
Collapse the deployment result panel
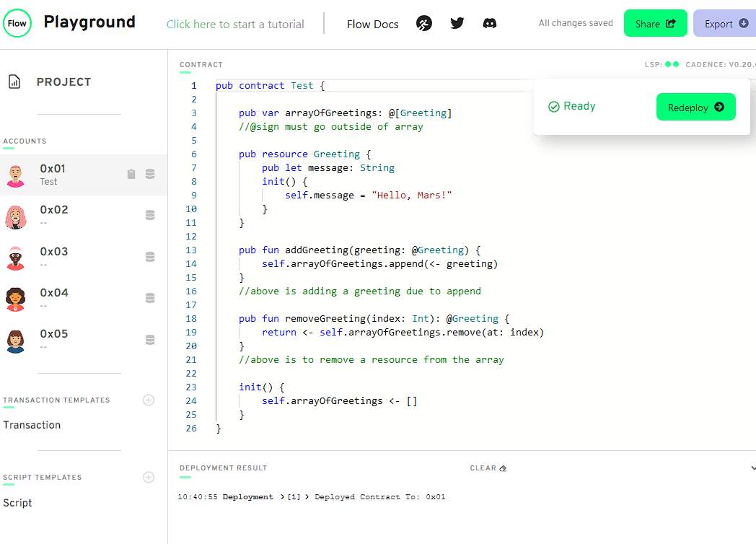tap(752, 468)
